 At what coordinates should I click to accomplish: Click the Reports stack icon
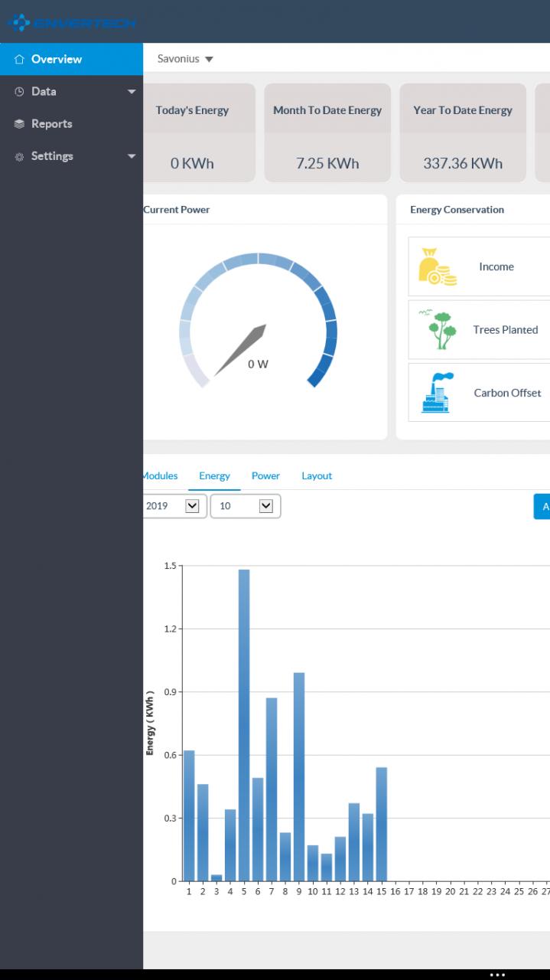click(x=19, y=123)
